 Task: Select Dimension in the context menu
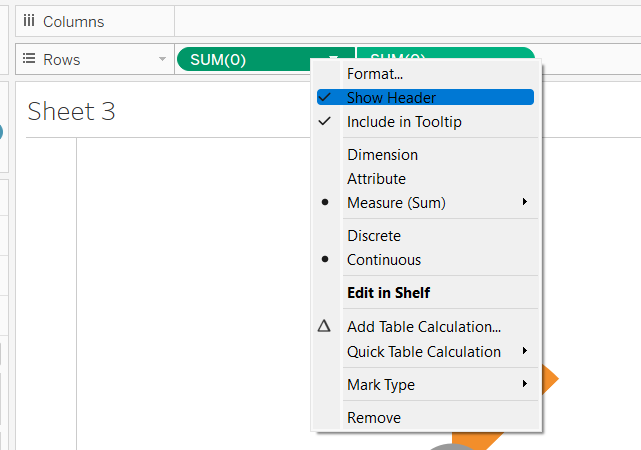[x=382, y=155]
